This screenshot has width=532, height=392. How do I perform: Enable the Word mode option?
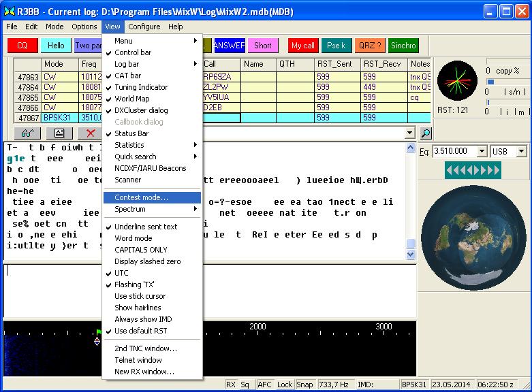(133, 238)
